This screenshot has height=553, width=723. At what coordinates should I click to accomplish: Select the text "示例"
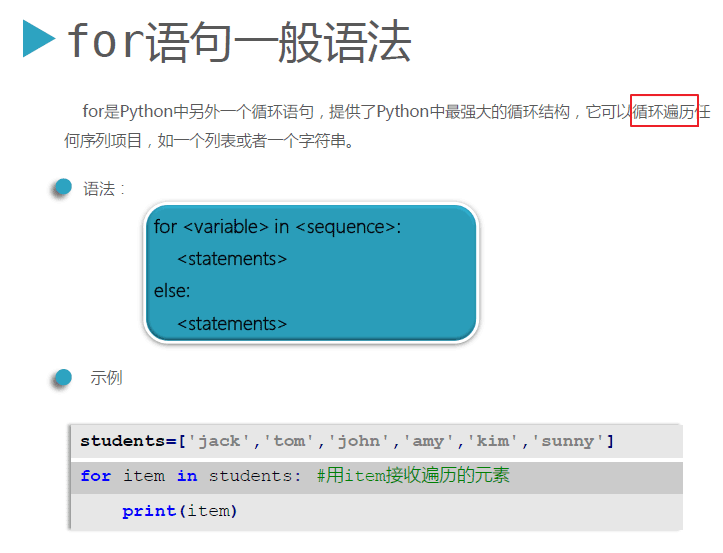coord(107,378)
